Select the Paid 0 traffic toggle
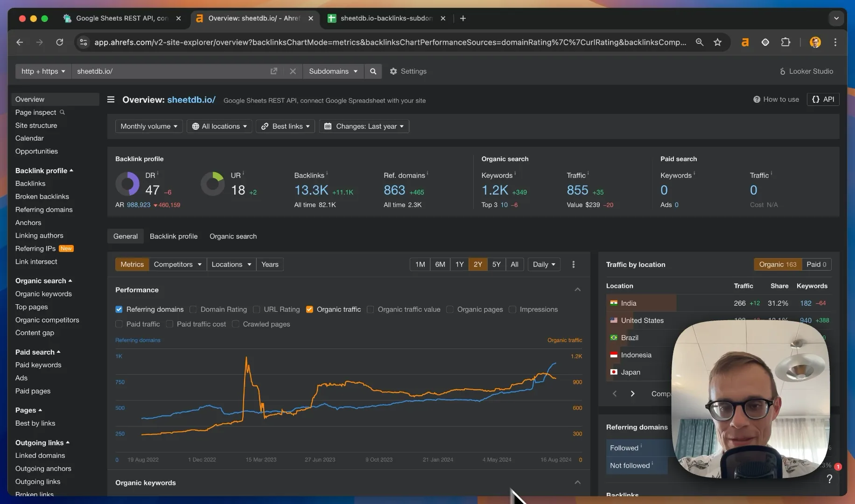The image size is (855, 504). pos(816,265)
